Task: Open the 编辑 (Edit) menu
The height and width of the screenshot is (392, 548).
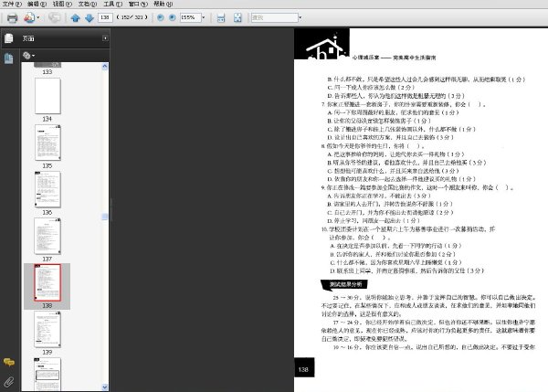Action: pos(37,4)
